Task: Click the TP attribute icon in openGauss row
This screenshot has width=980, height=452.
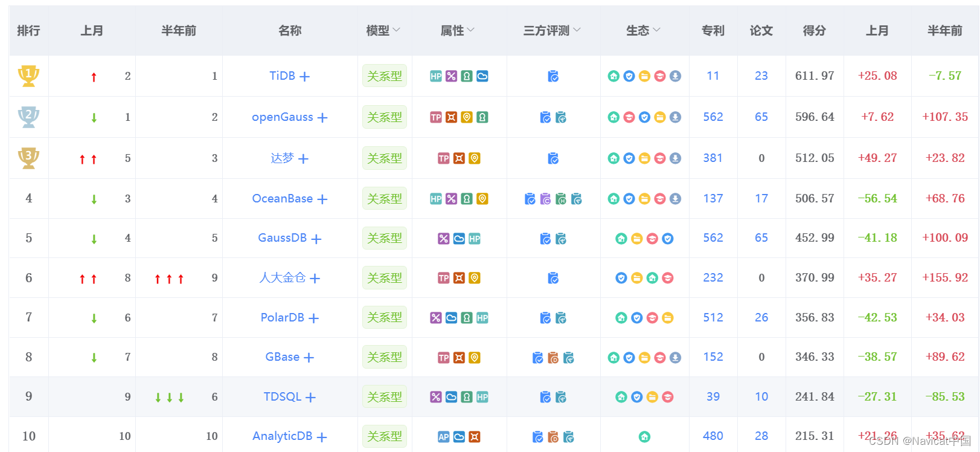Action: point(436,117)
